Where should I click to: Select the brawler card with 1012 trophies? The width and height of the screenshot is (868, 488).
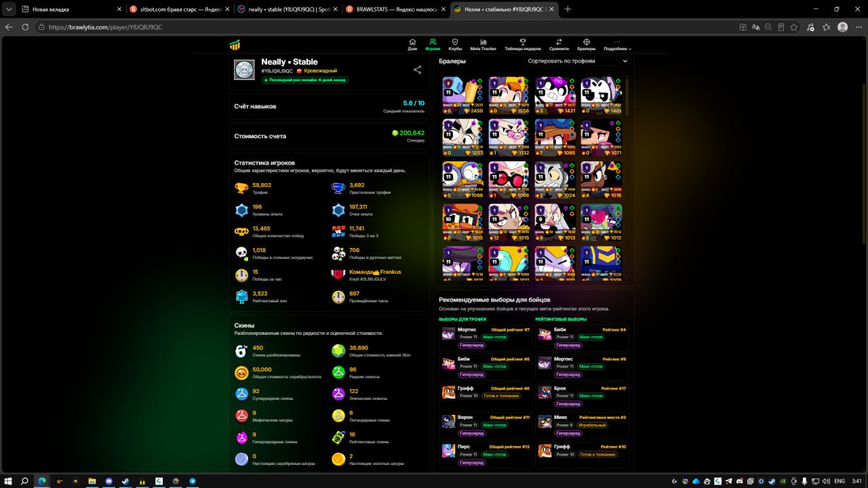tap(601, 223)
